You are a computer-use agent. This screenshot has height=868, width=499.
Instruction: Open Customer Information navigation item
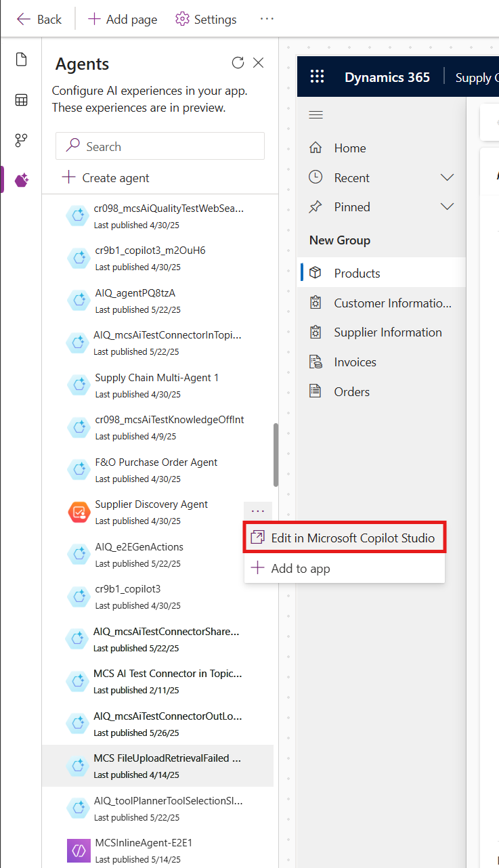[381, 303]
